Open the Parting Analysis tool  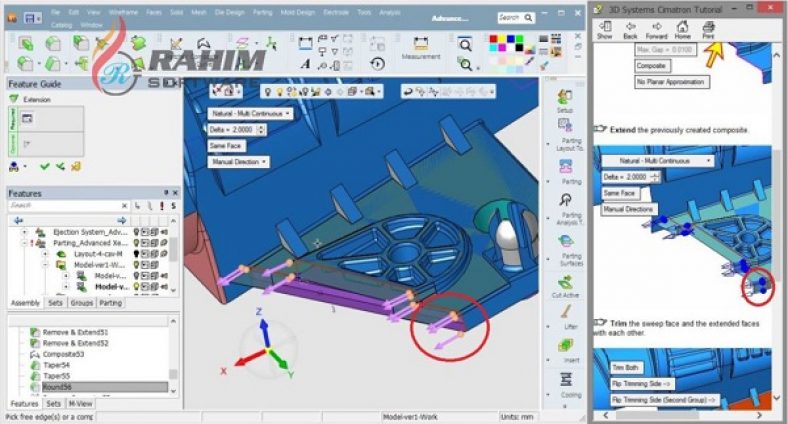pos(565,200)
